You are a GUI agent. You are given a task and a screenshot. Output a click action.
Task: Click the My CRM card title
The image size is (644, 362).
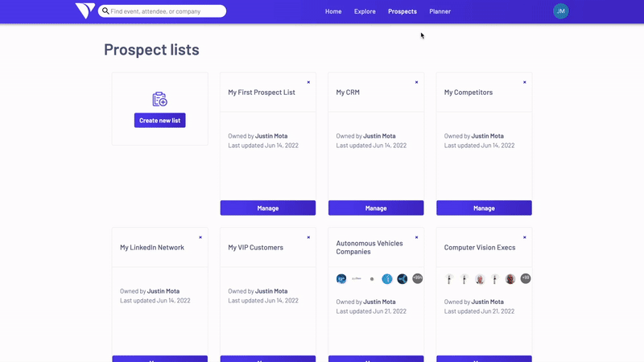tap(348, 93)
